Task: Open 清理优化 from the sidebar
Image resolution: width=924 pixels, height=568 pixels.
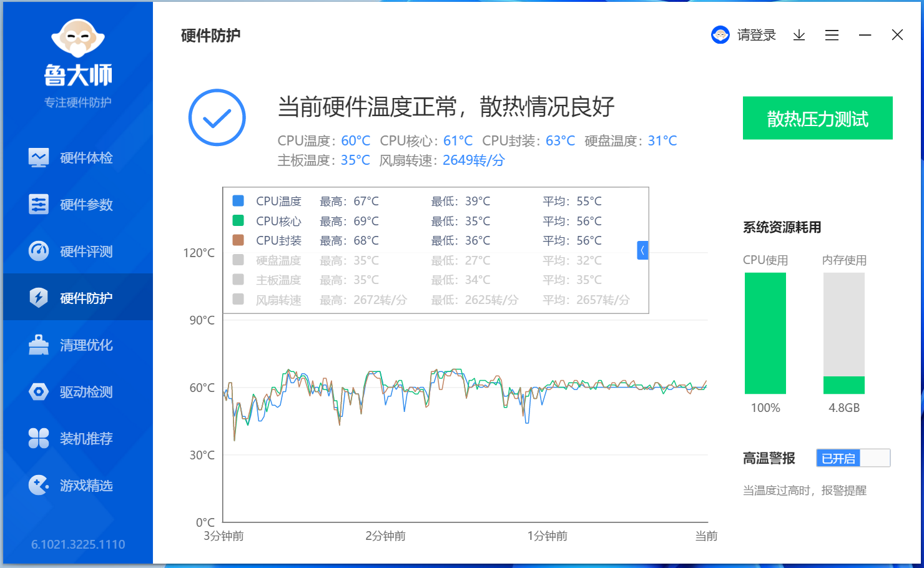Action: coord(78,345)
